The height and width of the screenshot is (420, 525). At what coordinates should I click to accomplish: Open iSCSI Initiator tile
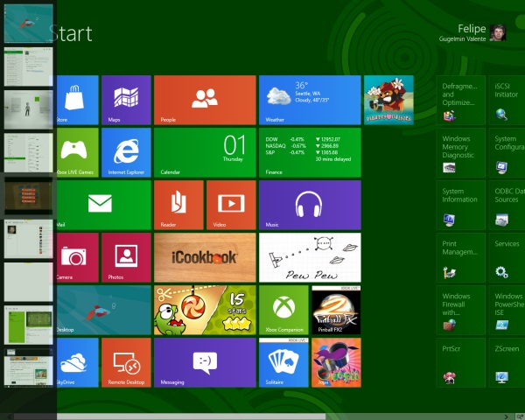tap(507, 100)
